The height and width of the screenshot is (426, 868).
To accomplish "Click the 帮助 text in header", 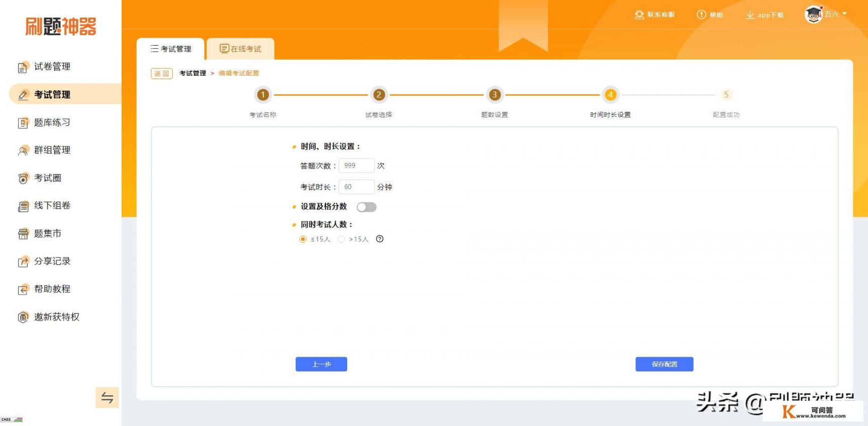I will tap(716, 15).
